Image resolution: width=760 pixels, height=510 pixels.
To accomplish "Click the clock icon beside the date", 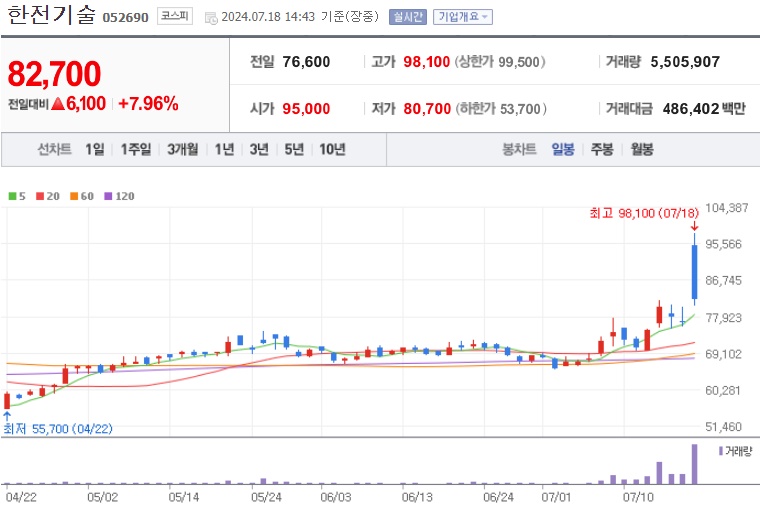I will point(211,18).
